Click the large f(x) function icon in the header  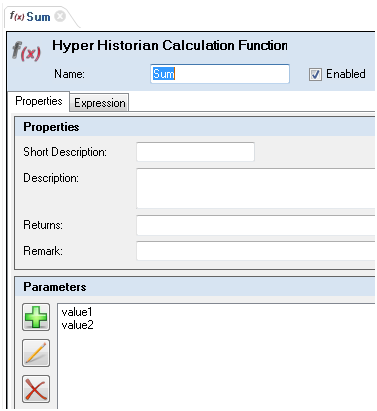(x=26, y=51)
